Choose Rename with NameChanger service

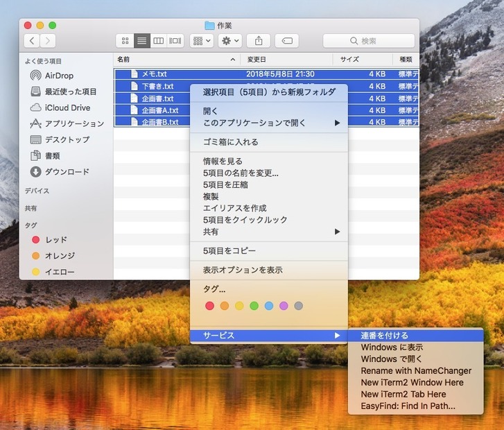point(415,371)
